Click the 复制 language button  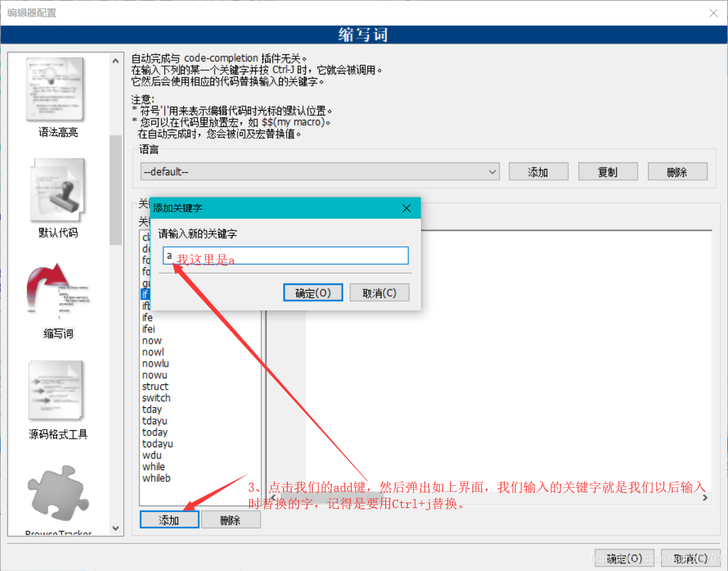click(608, 172)
